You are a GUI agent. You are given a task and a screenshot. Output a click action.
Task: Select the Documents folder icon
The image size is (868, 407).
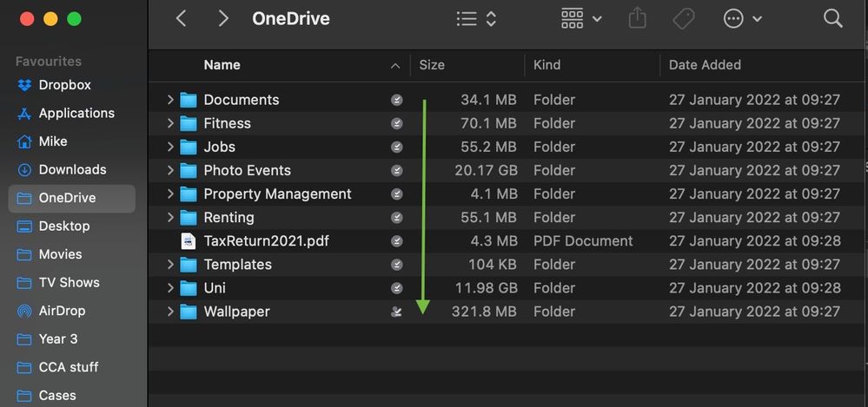pyautogui.click(x=189, y=100)
